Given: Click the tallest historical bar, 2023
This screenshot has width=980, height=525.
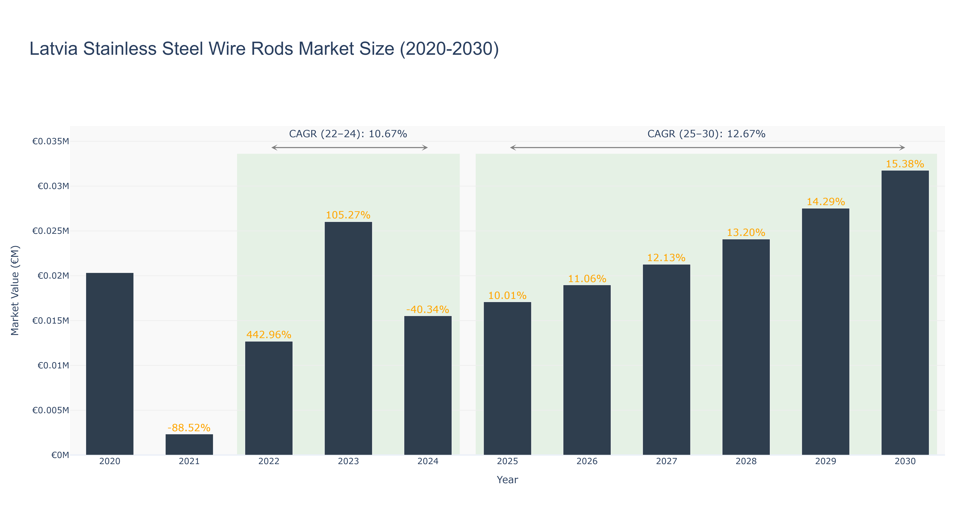Looking at the screenshot, I should [x=348, y=338].
